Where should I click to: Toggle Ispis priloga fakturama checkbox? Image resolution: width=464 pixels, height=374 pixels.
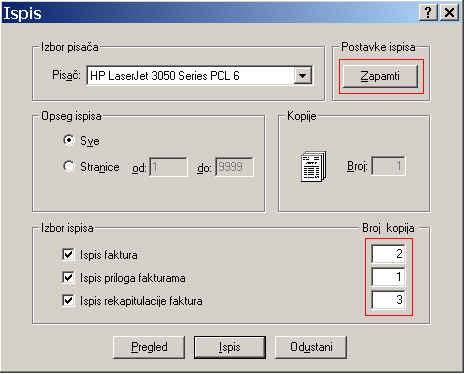click(68, 277)
